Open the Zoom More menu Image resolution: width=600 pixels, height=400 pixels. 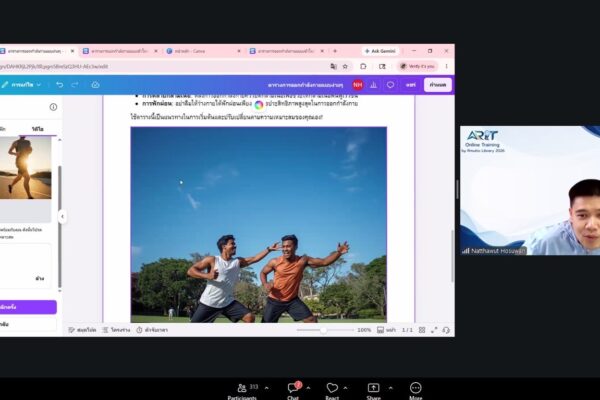pyautogui.click(x=416, y=391)
